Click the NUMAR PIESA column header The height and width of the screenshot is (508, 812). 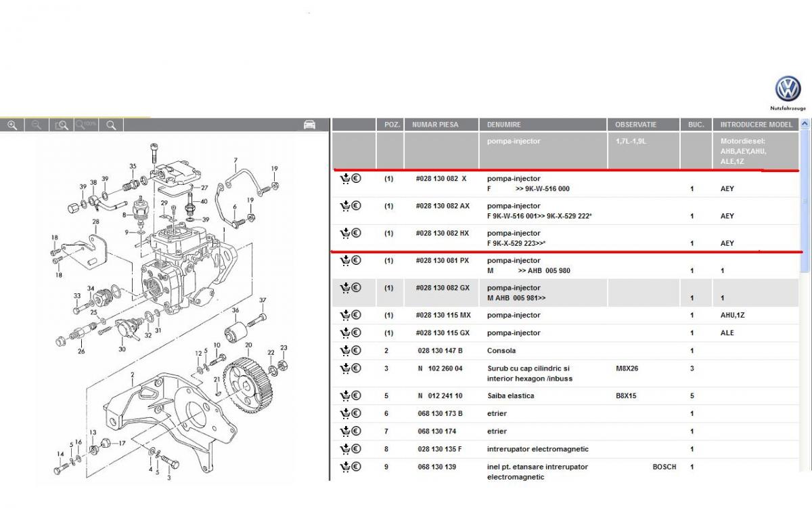point(435,125)
